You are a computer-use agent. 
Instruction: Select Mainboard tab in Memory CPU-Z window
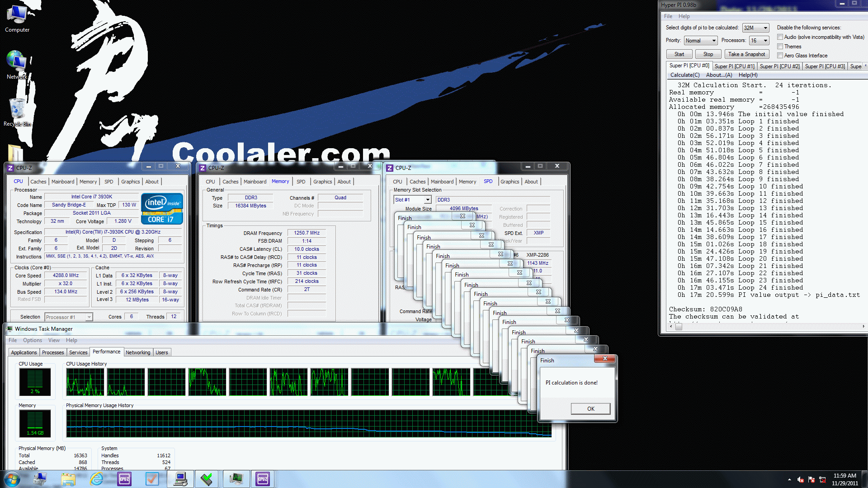[x=255, y=182]
